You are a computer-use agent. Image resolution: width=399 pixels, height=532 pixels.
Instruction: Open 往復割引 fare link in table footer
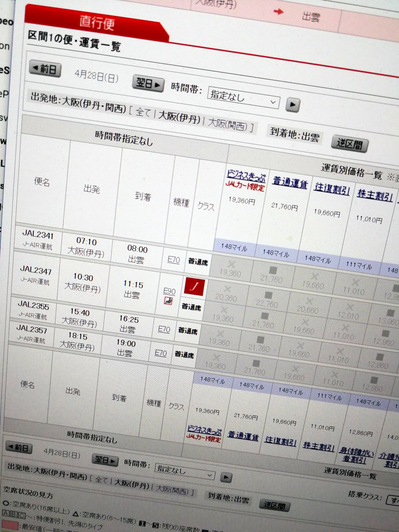(281, 441)
